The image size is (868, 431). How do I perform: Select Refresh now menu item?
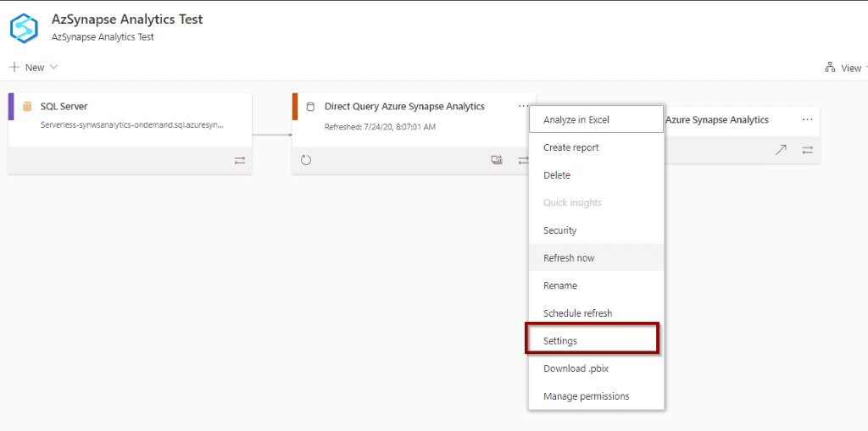click(596, 257)
